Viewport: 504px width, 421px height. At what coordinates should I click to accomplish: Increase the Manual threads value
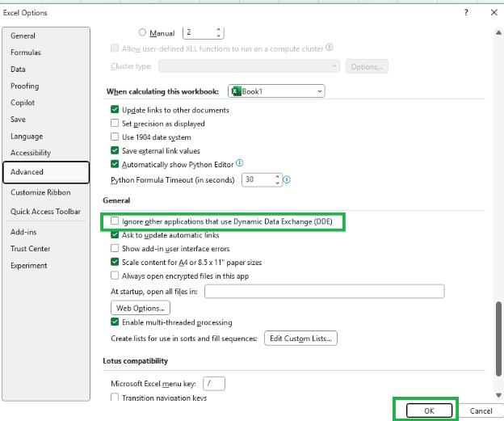[x=219, y=30]
